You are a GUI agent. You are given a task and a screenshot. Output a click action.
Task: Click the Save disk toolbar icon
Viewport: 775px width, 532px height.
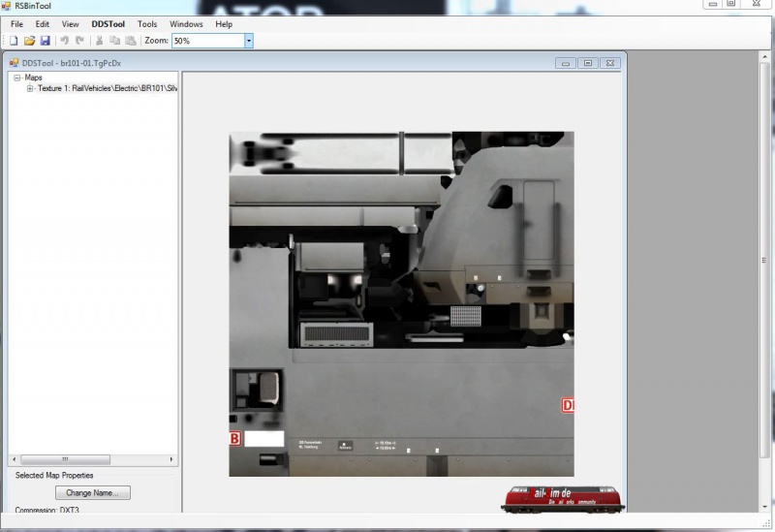(x=45, y=41)
